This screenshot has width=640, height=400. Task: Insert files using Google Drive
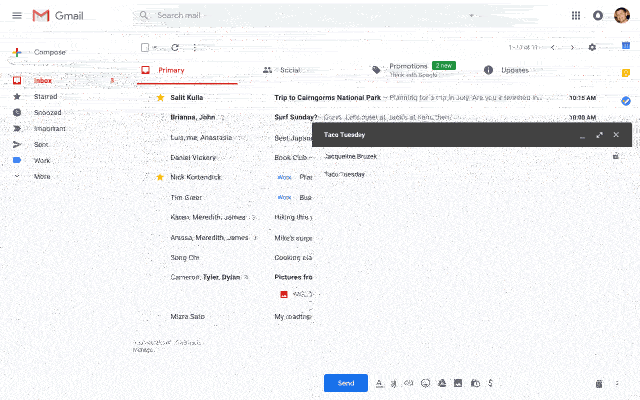442,383
